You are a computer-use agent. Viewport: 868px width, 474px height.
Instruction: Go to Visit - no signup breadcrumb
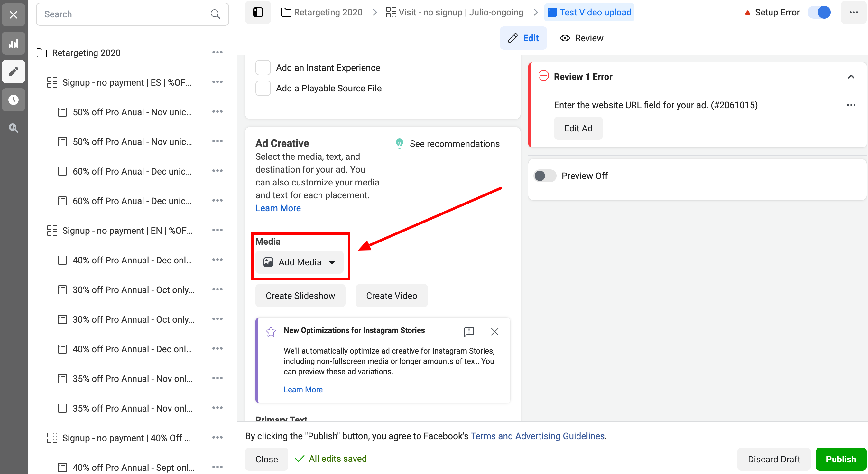pos(455,13)
